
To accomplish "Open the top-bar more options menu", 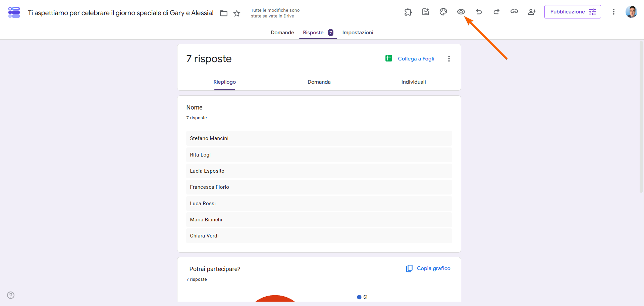I will (x=613, y=12).
